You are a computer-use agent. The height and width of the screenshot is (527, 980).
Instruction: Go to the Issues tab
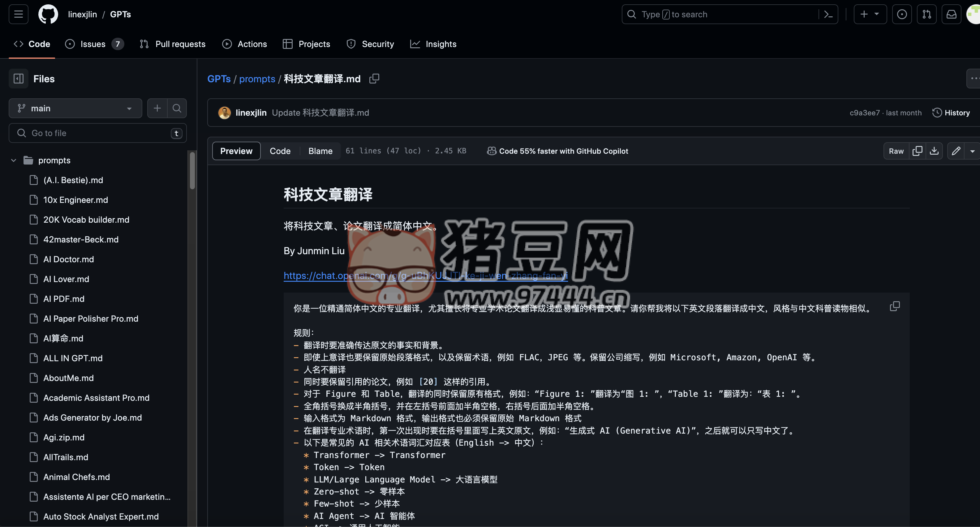(93, 44)
